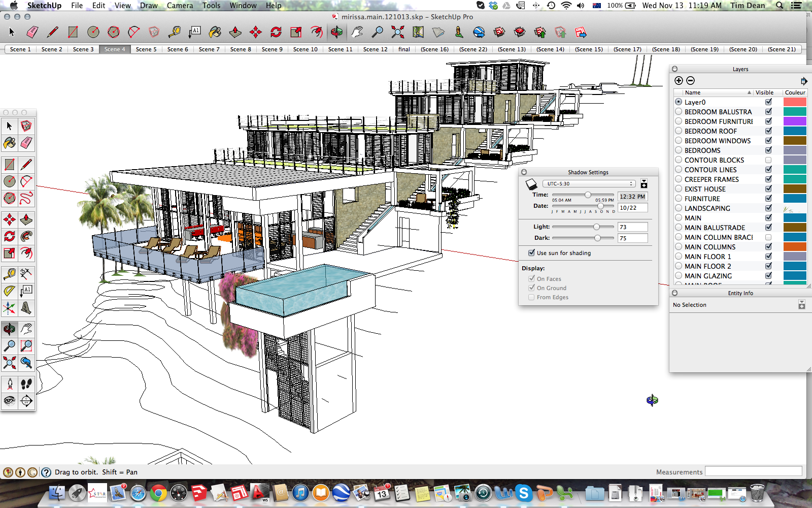
Task: Click the Previous view tool in the palette
Action: (26, 363)
